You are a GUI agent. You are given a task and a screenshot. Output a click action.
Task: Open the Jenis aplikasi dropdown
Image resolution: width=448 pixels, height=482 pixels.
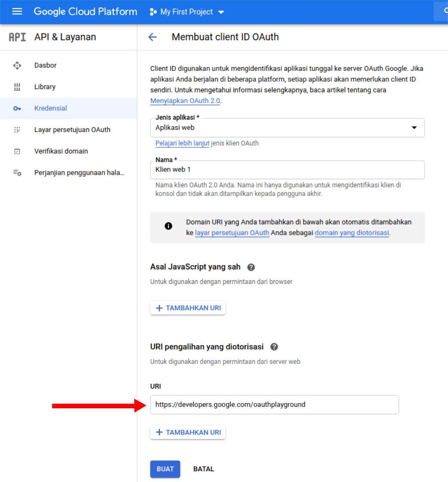click(287, 128)
